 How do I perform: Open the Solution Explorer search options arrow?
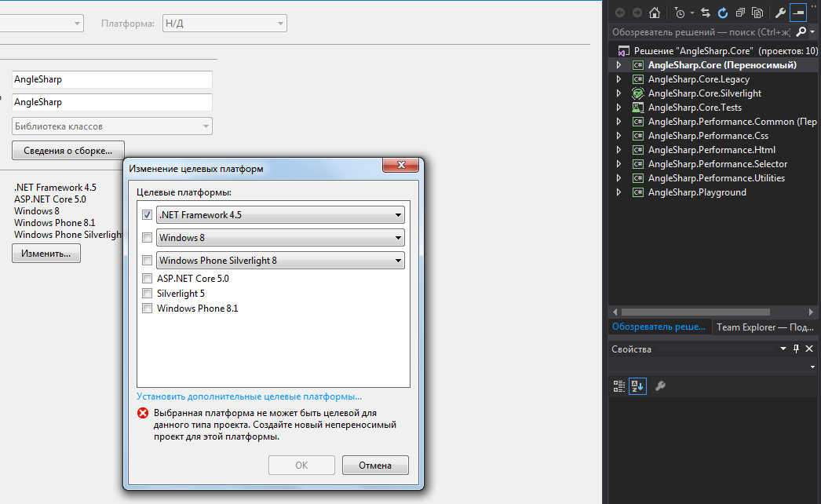tap(812, 32)
